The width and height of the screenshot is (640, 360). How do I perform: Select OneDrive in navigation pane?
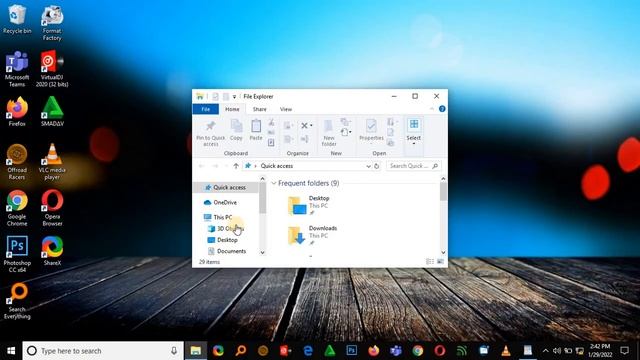click(225, 202)
